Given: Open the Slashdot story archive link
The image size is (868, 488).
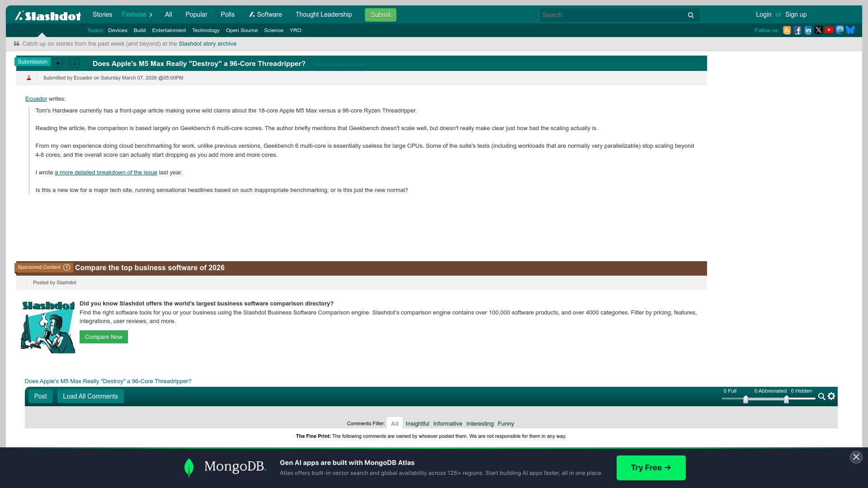Looking at the screenshot, I should point(208,44).
